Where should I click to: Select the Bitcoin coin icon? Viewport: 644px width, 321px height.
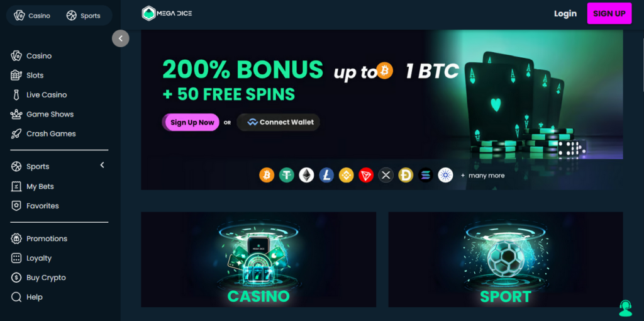coord(267,176)
